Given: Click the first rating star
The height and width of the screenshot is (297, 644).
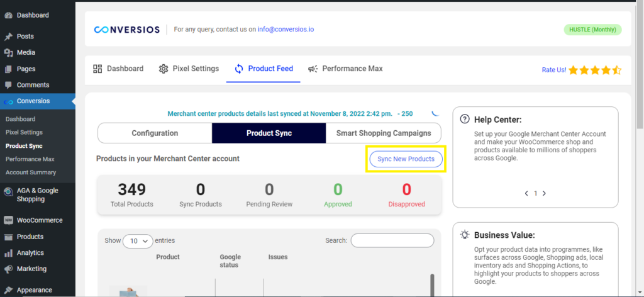Looking at the screenshot, I should [574, 70].
